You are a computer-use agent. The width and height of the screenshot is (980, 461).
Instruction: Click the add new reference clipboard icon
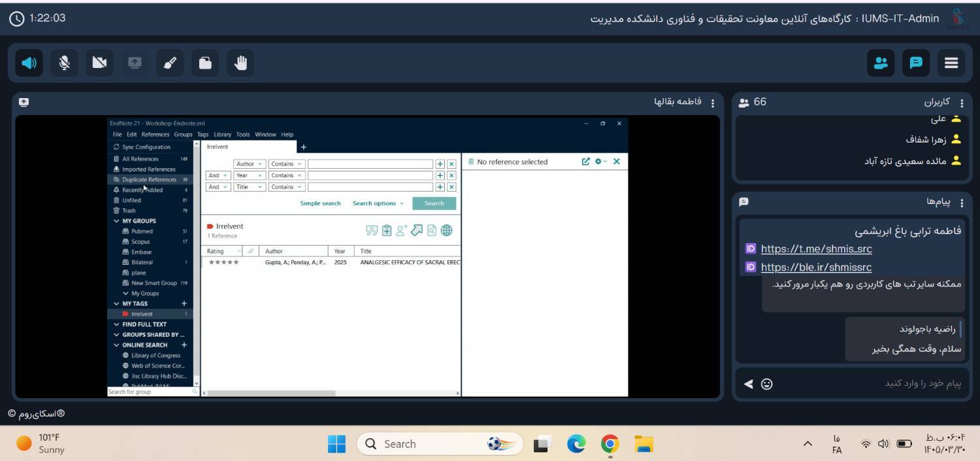[387, 230]
